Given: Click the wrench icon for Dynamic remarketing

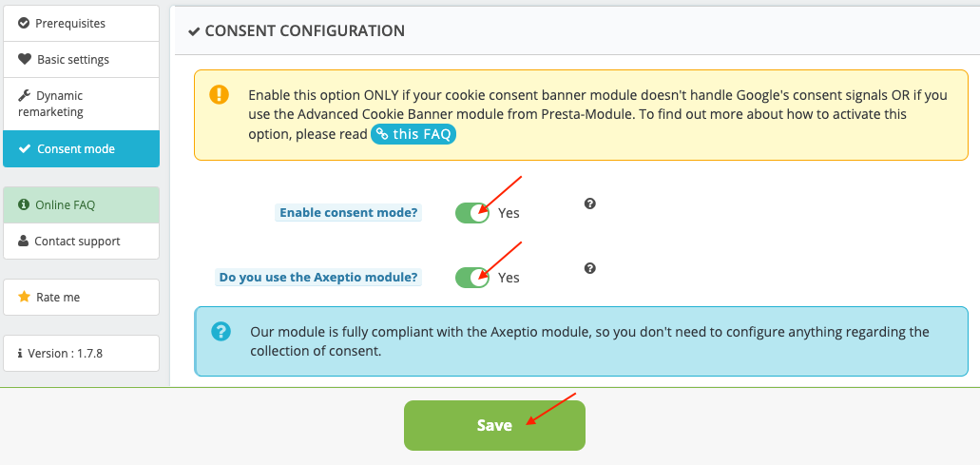Looking at the screenshot, I should (x=25, y=96).
